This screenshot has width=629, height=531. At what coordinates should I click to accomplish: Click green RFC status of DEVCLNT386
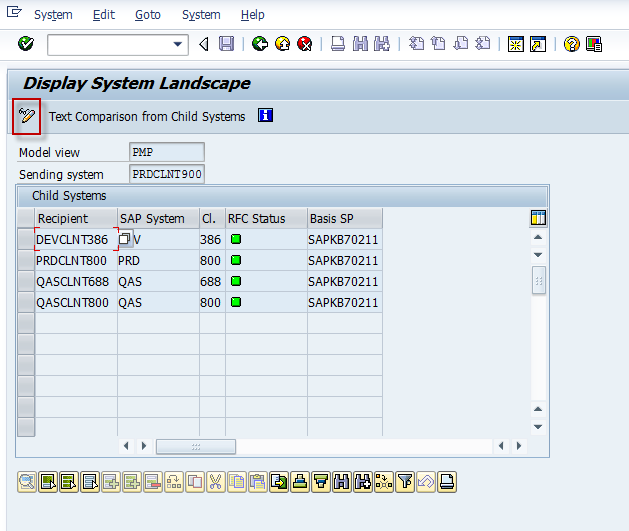coord(236,239)
